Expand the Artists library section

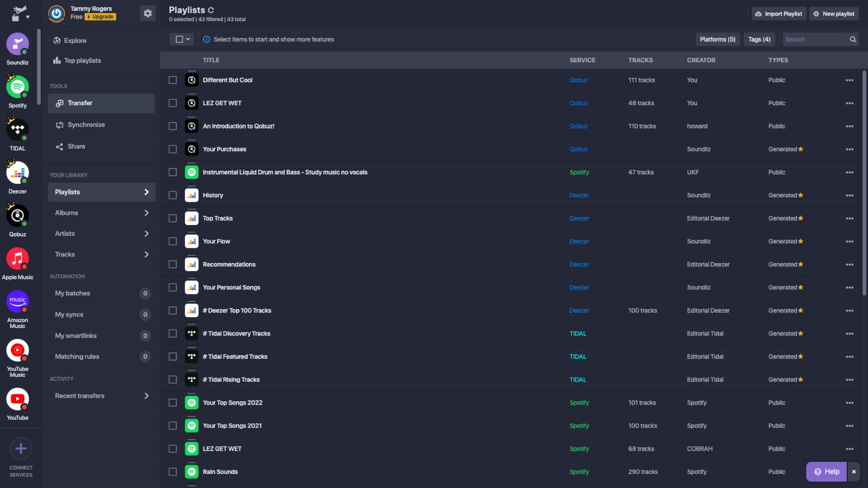pyautogui.click(x=146, y=234)
